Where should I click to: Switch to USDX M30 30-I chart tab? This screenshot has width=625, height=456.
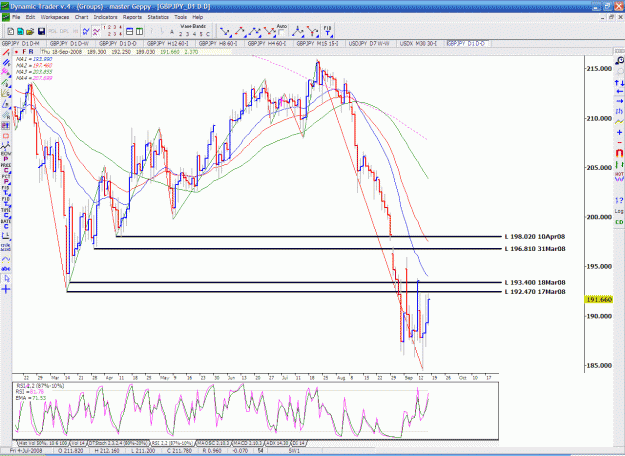(x=420, y=43)
